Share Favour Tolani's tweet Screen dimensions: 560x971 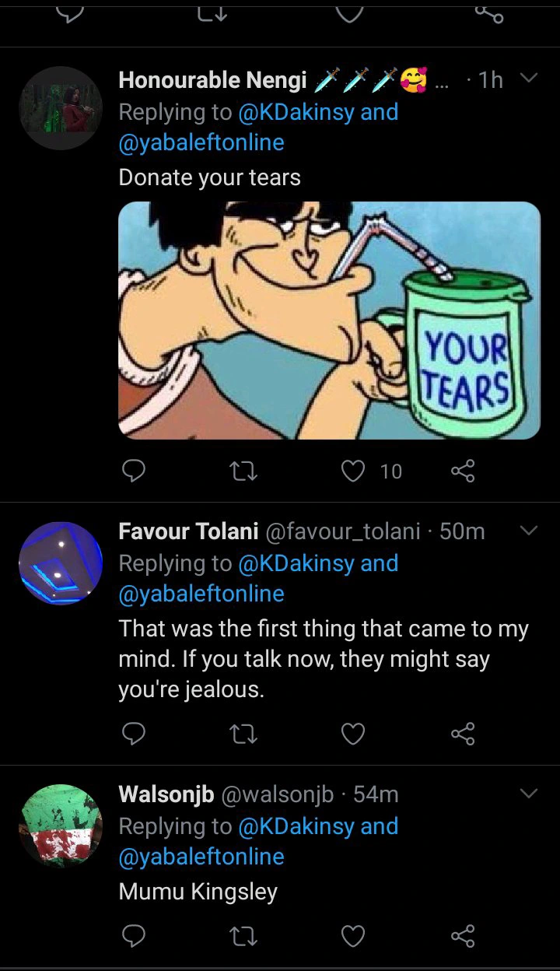[463, 734]
